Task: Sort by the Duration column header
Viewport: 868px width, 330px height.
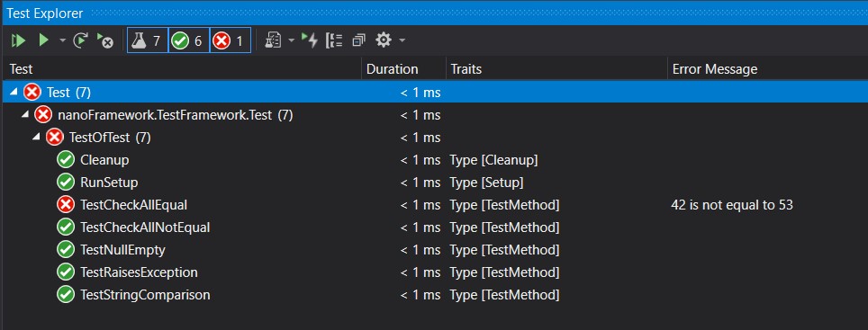Action: click(404, 69)
